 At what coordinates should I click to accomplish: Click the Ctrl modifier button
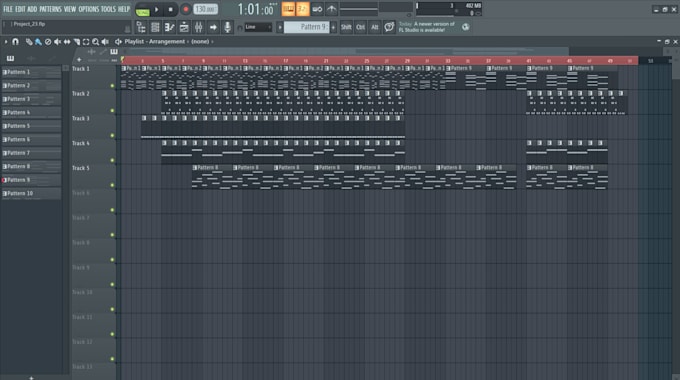[360, 27]
